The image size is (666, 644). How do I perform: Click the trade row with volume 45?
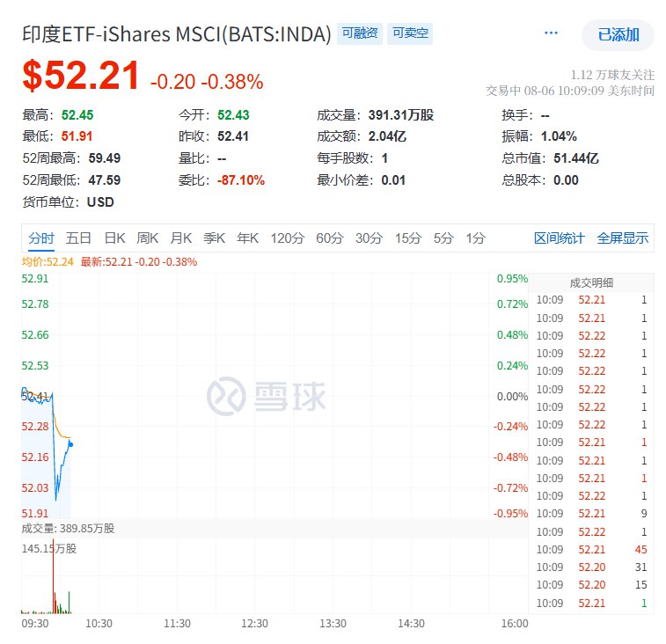[x=591, y=549]
